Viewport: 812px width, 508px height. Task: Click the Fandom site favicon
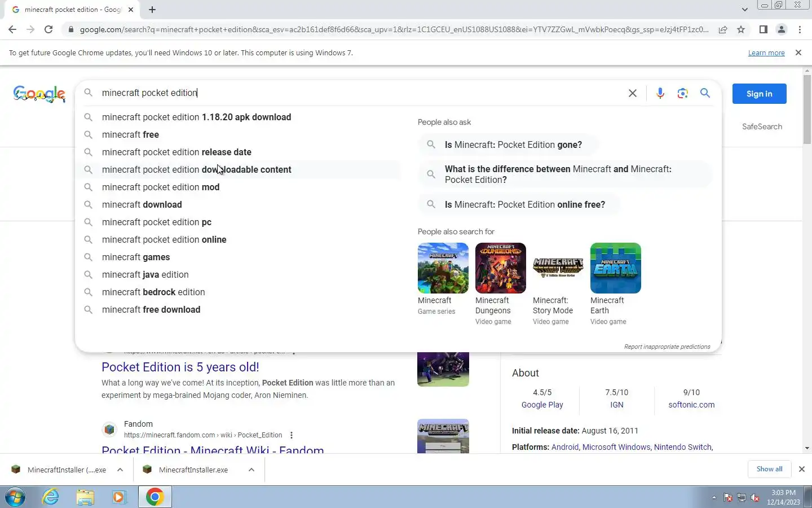[109, 430]
